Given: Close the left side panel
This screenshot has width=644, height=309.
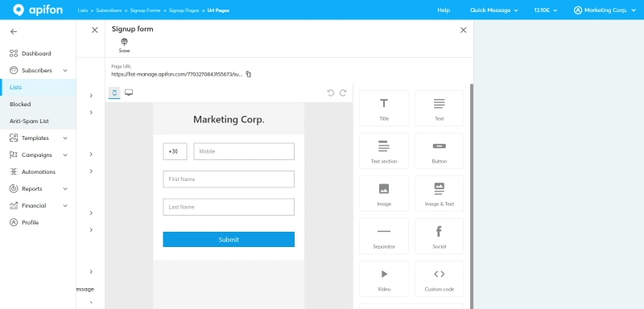Looking at the screenshot, I should 94,30.
